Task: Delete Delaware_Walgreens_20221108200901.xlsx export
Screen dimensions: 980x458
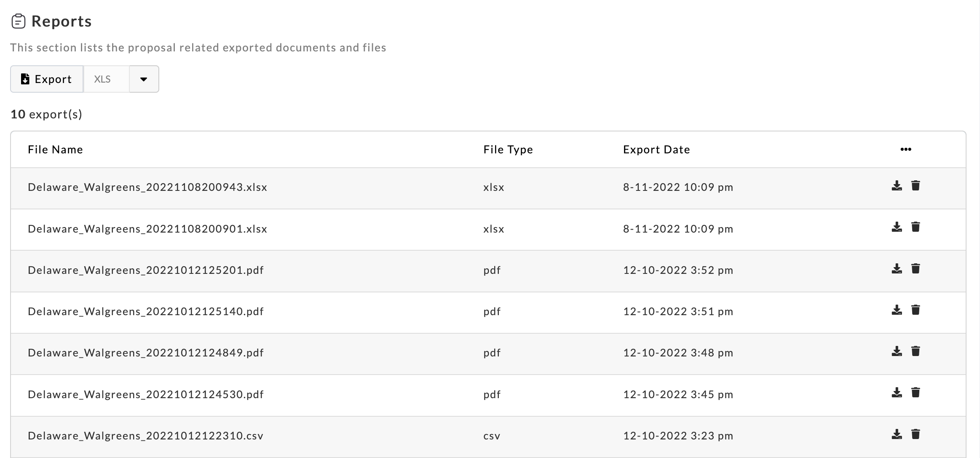Action: pos(915,227)
